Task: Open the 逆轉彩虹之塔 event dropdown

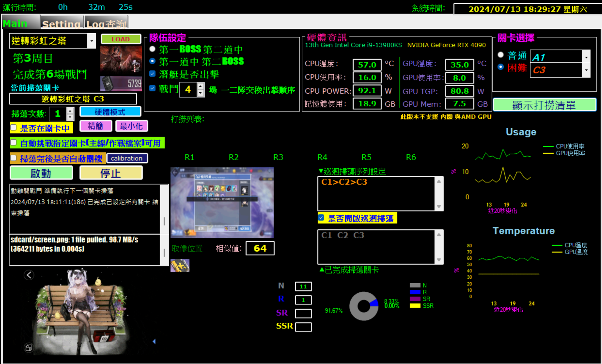Action: point(92,41)
